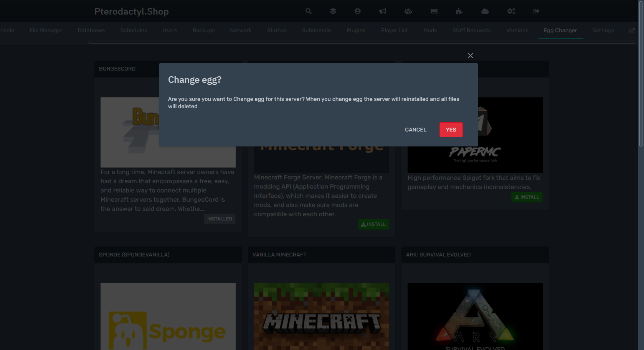
Task: Go to the Staff Requests tab
Action: coord(471,30)
